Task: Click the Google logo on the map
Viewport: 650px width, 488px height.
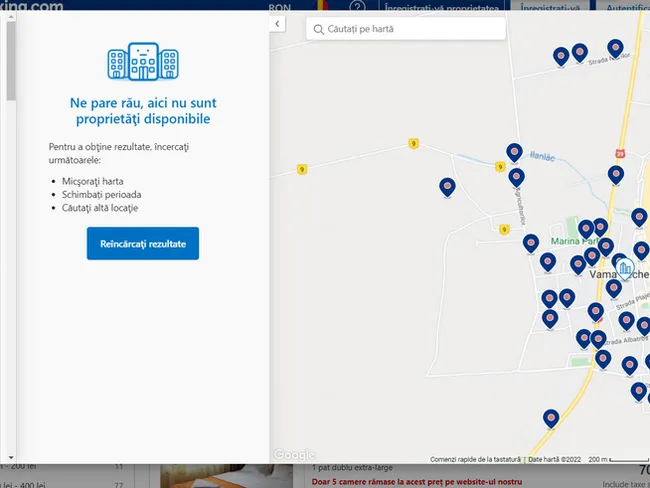Action: click(294, 454)
